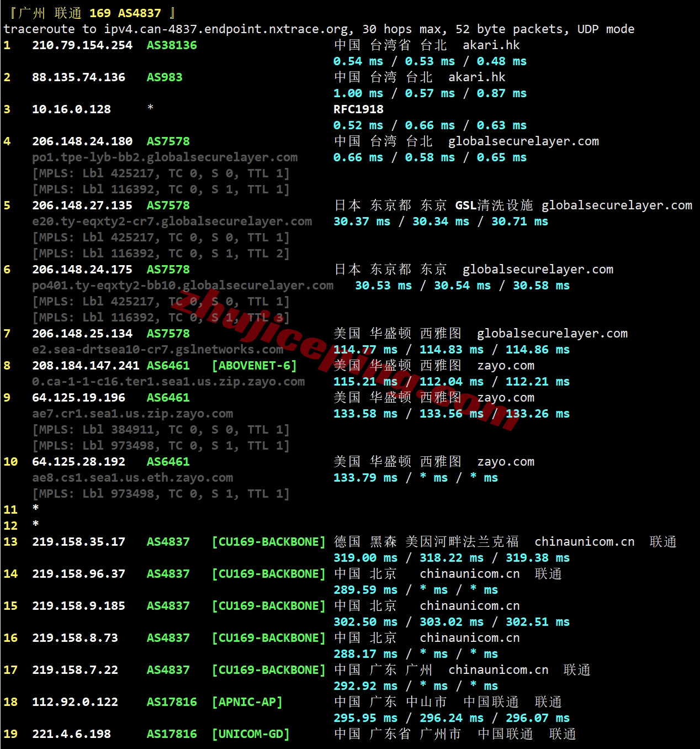
Task: Click the AS38136 ASN label
Action: tap(172, 45)
